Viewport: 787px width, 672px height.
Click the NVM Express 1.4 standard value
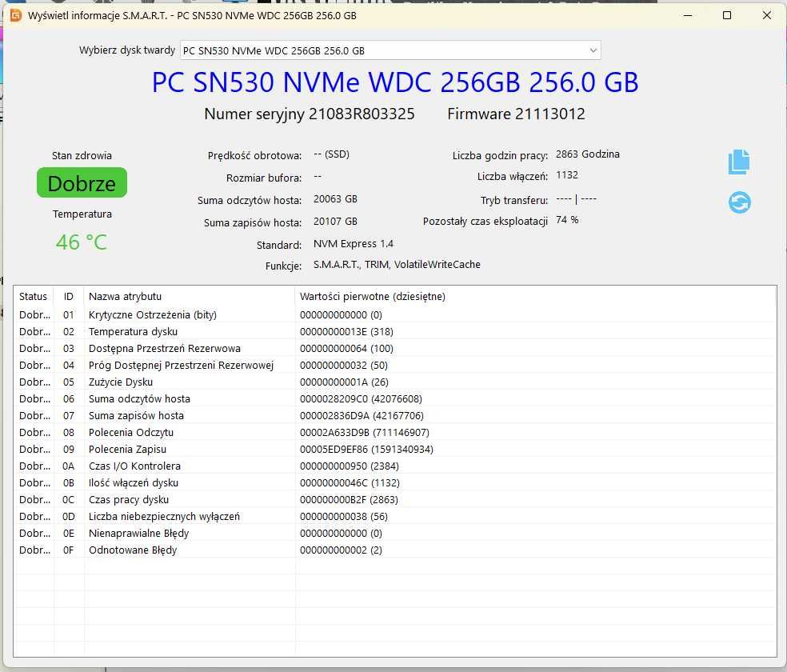354,244
